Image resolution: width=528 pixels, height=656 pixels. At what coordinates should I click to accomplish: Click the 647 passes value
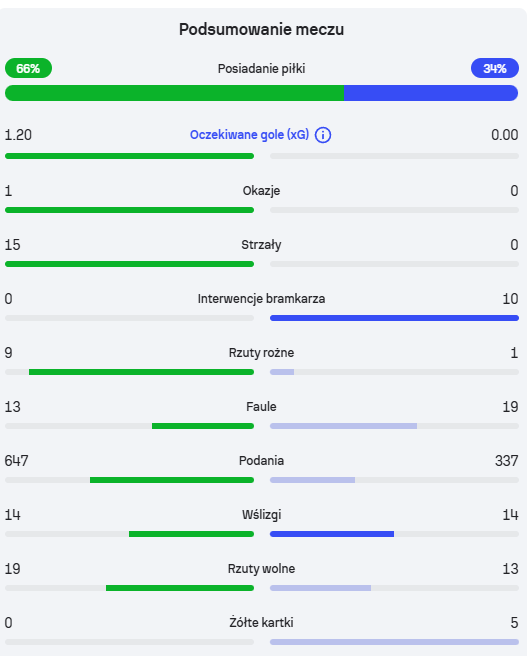[x=16, y=461]
